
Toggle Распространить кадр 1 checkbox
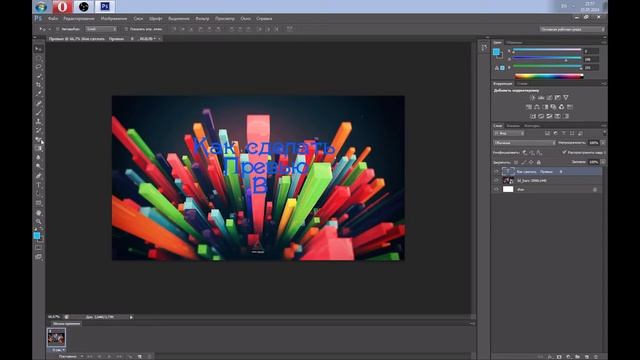[x=564, y=152]
